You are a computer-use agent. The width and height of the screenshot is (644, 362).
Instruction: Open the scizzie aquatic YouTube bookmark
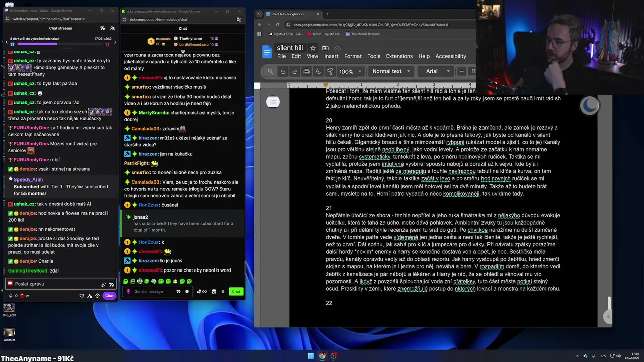[x=324, y=34]
